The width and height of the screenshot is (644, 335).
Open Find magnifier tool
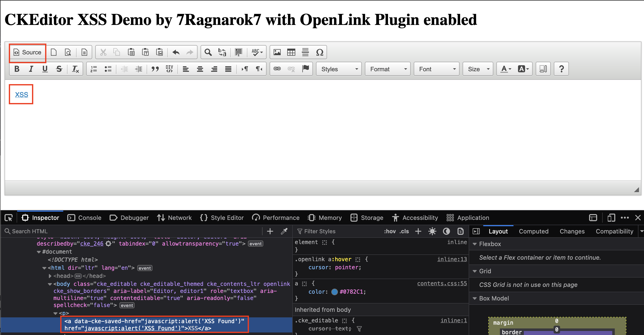click(x=208, y=52)
